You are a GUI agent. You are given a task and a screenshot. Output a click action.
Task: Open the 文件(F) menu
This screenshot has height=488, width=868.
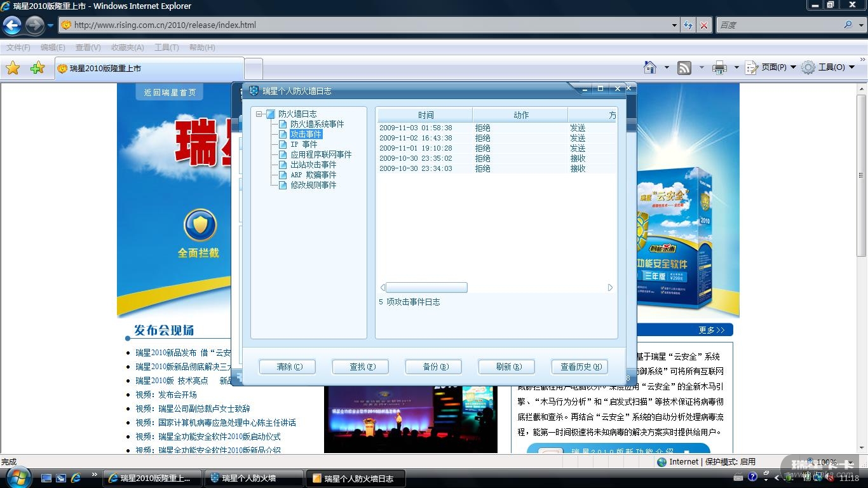(18, 48)
